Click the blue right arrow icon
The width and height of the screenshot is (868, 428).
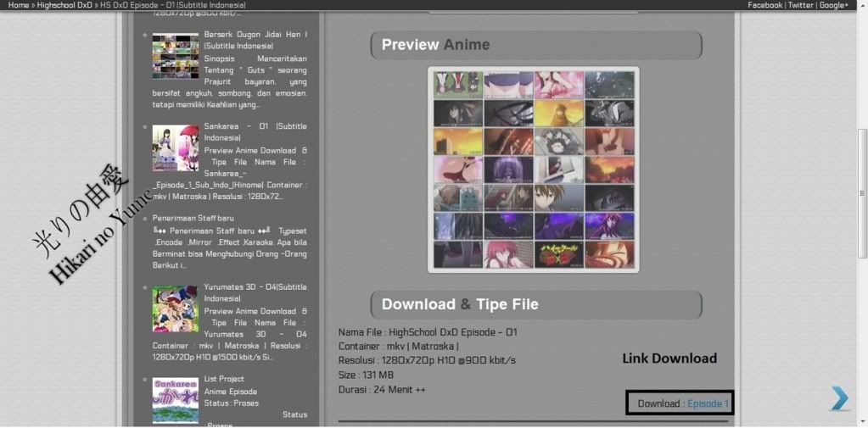(x=839, y=397)
